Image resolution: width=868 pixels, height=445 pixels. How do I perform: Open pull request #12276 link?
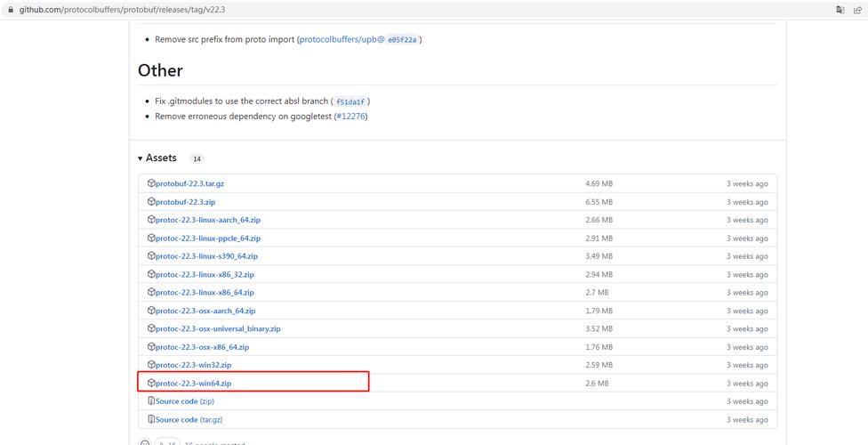pyautogui.click(x=350, y=117)
